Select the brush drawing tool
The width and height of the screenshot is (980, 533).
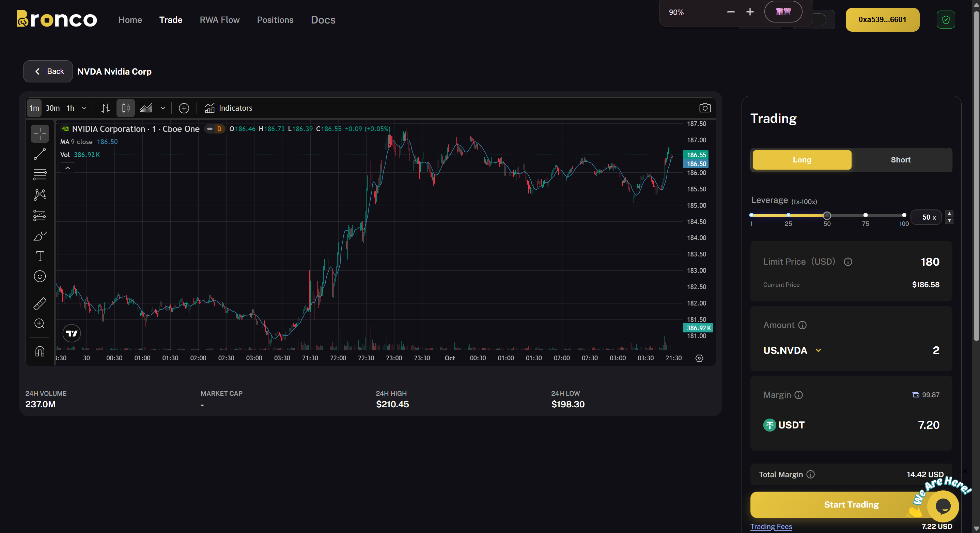(40, 236)
